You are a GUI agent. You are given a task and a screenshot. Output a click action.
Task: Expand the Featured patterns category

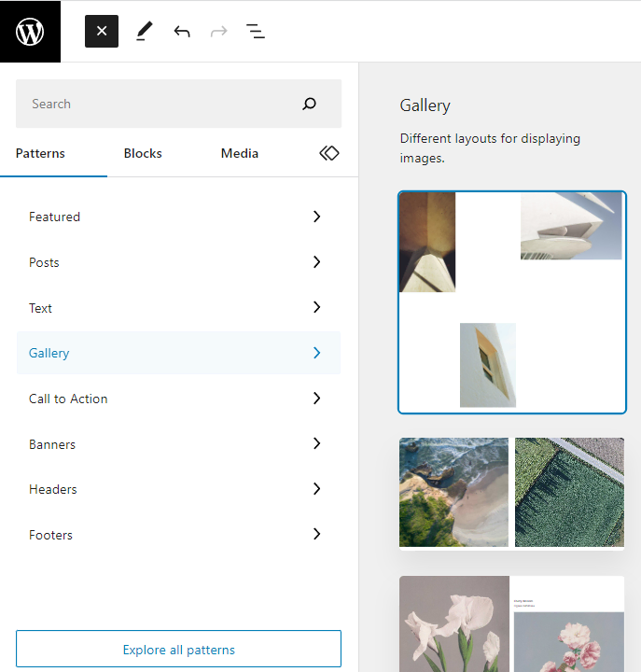click(x=178, y=217)
